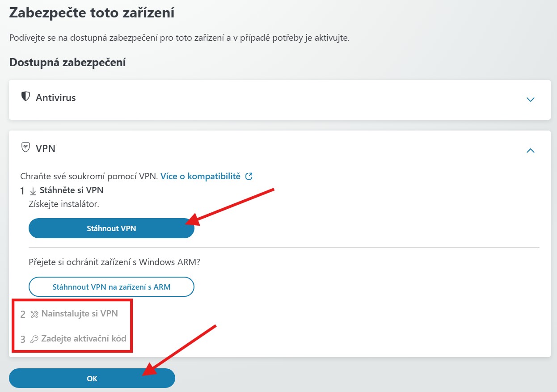Viewport: 557px width, 392px height.
Task: Click the Antivirus shield icon
Action: [x=25, y=97]
